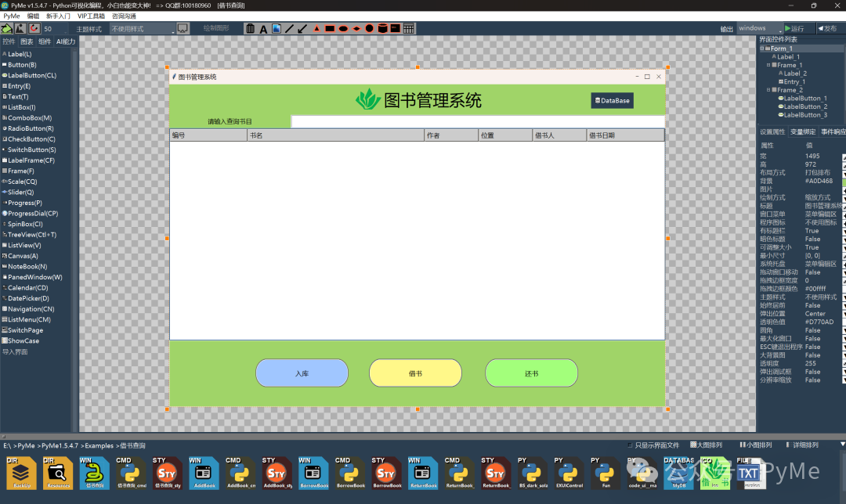846x504 pixels.
Task: Click the trash can delete icon
Action: pyautogui.click(x=250, y=29)
